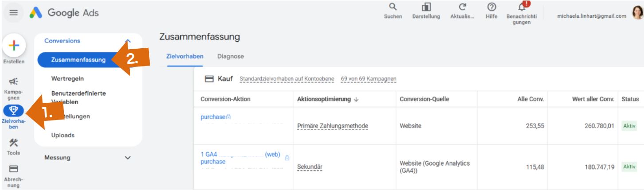The height and width of the screenshot is (190, 644).
Task: Click Website (Google Analytics (GA4)) source
Action: [x=435, y=167]
